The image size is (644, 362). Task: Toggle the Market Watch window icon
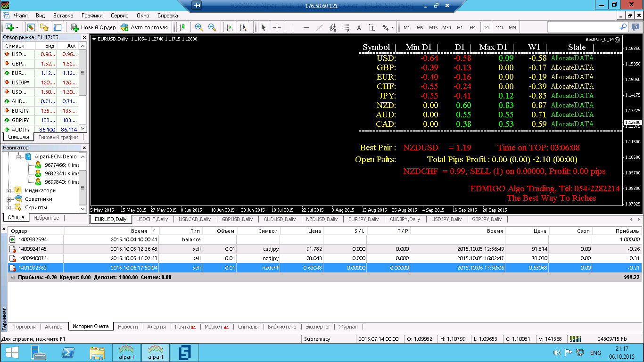tap(31, 27)
